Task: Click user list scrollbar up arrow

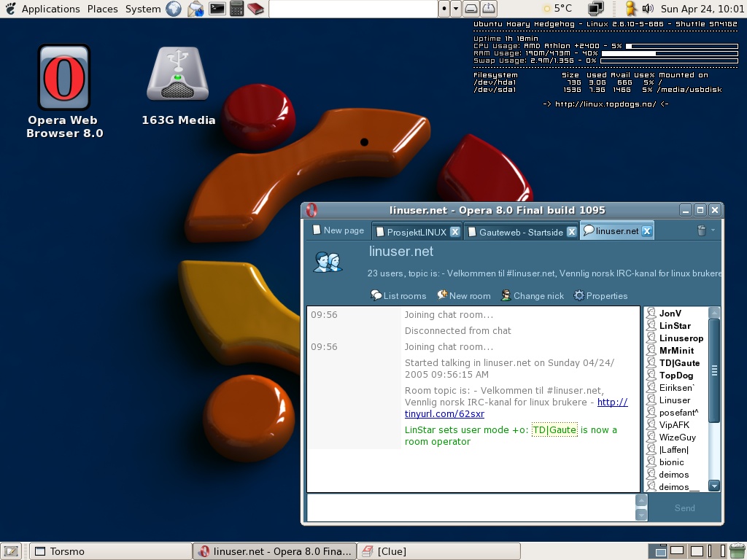Action: coord(714,312)
